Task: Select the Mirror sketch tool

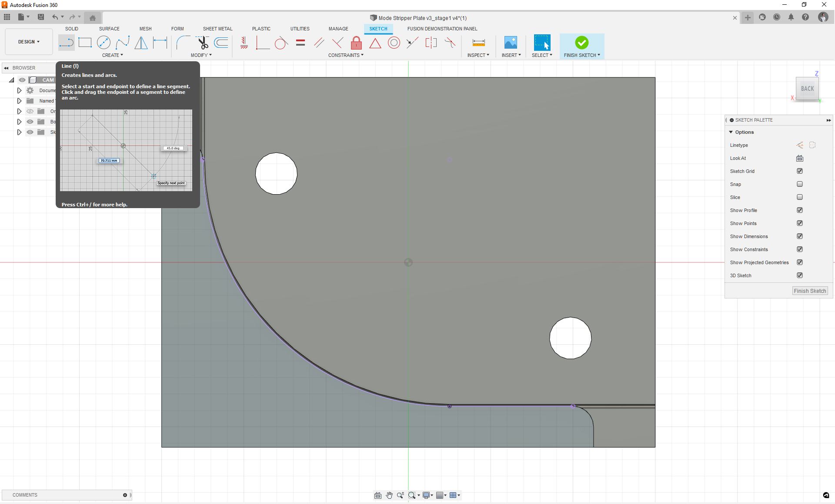Action: pyautogui.click(x=141, y=43)
